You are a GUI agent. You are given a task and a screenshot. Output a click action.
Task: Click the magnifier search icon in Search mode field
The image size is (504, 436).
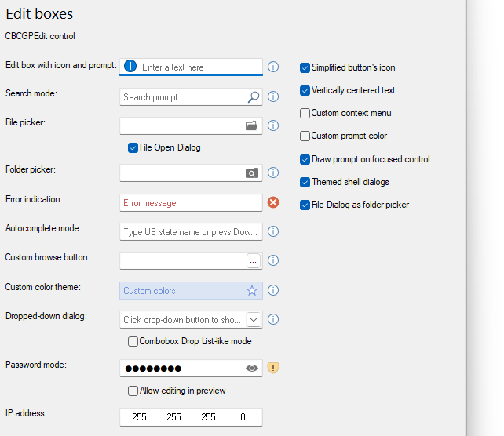coord(254,97)
